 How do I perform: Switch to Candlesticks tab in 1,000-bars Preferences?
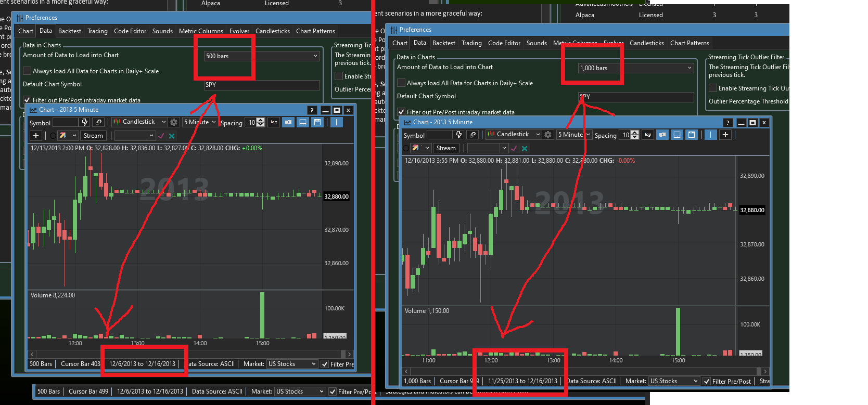(647, 43)
